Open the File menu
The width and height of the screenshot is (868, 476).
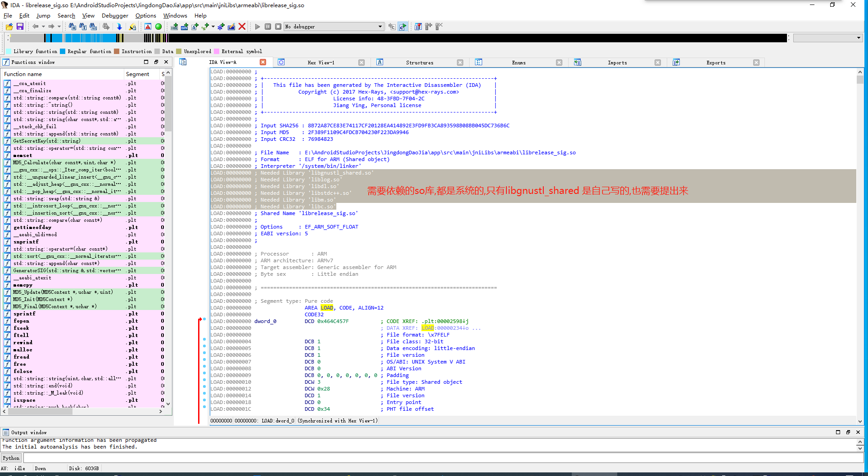coord(8,15)
